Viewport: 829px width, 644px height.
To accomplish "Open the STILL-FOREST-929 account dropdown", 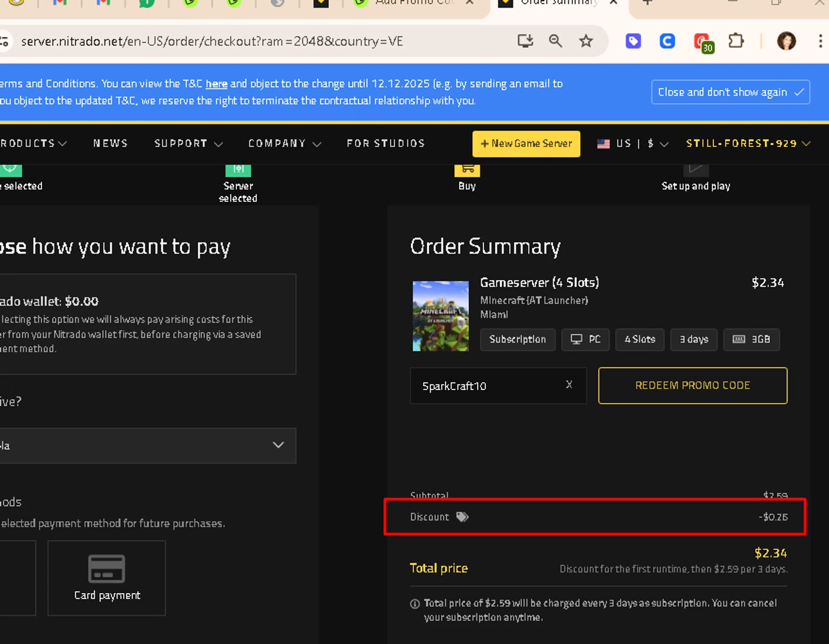I will [x=748, y=144].
